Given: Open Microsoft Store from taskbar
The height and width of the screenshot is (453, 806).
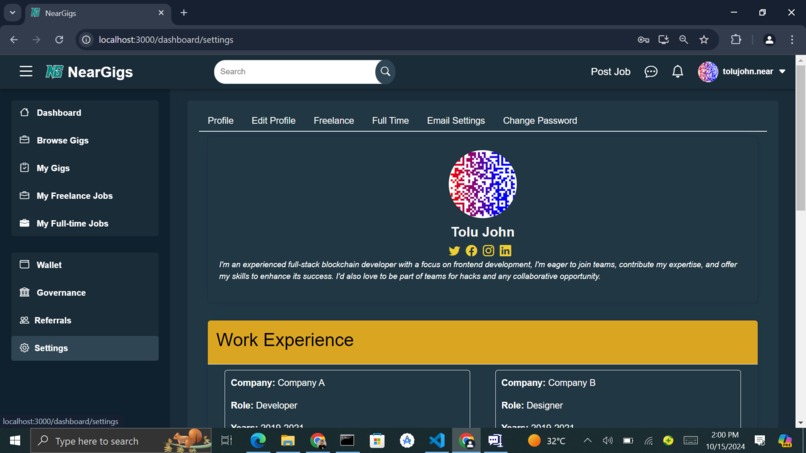Looking at the screenshot, I should click(377, 441).
